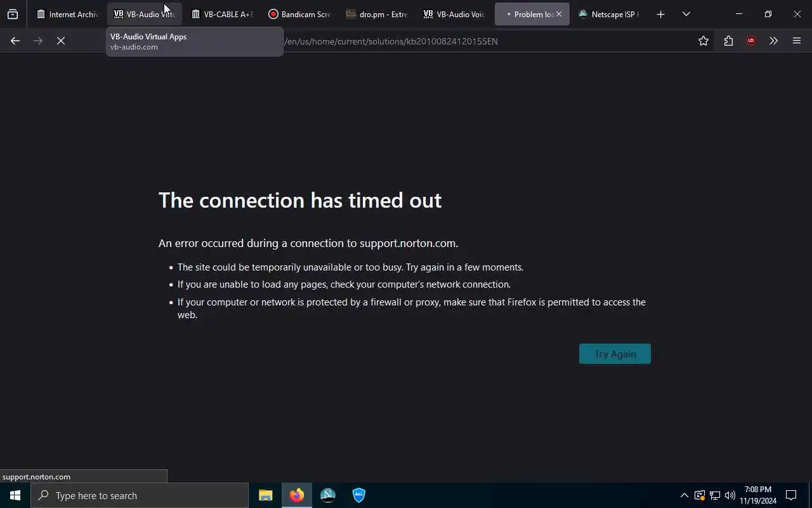Minimize the Firefox window
Image resolution: width=812 pixels, height=508 pixels.
(x=739, y=14)
